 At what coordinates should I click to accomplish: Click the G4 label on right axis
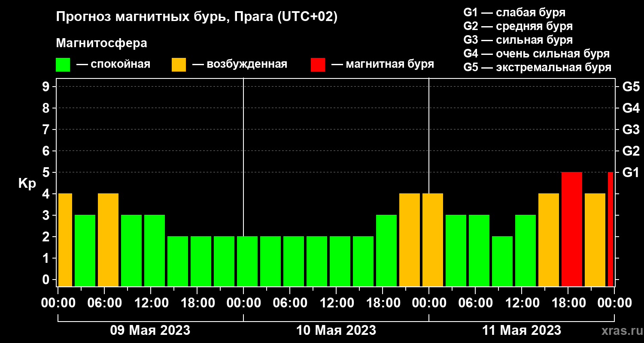tap(631, 108)
